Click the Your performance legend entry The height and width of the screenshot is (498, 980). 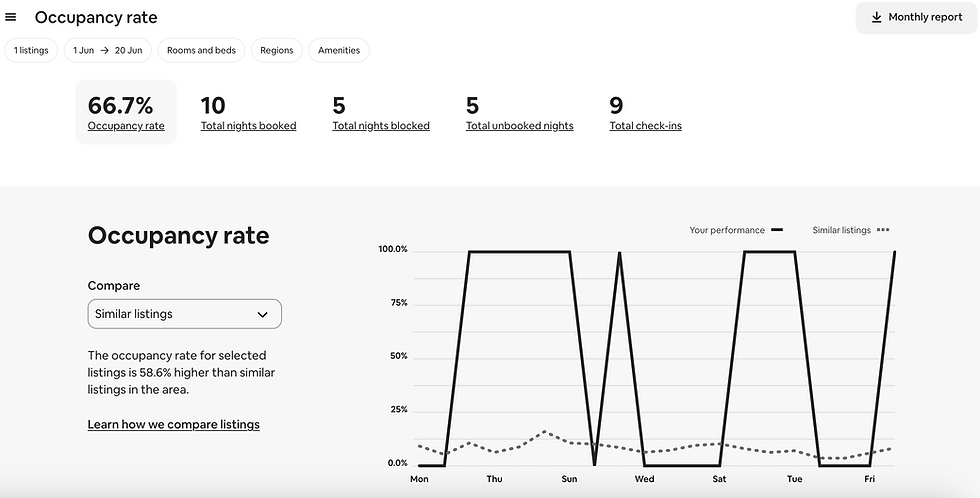coord(736,230)
